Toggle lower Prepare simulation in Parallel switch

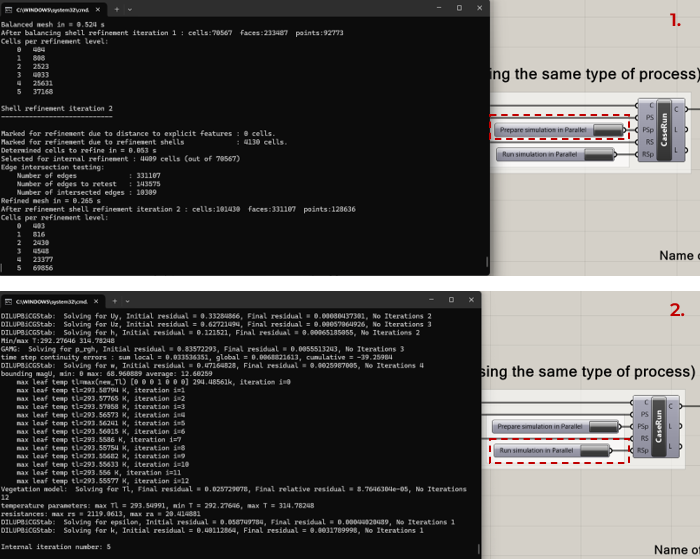click(603, 426)
